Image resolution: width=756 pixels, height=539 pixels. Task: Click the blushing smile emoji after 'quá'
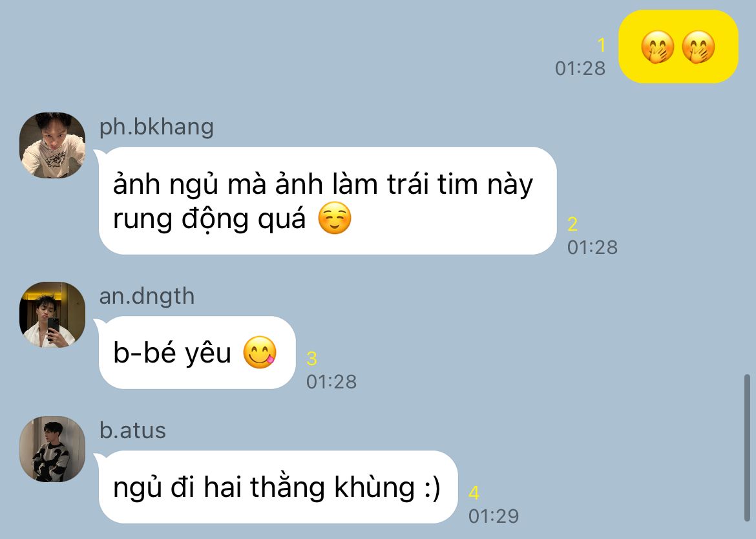[335, 218]
